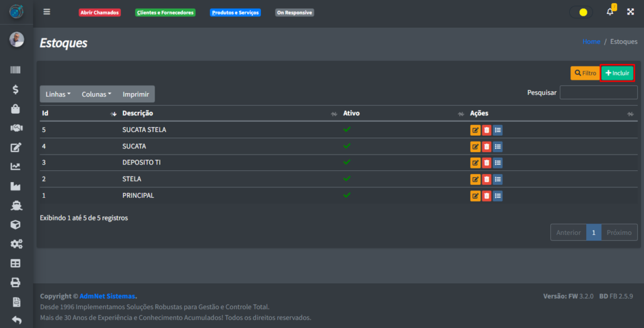Toggle fullscreen with the expand arrows icon

click(x=630, y=12)
